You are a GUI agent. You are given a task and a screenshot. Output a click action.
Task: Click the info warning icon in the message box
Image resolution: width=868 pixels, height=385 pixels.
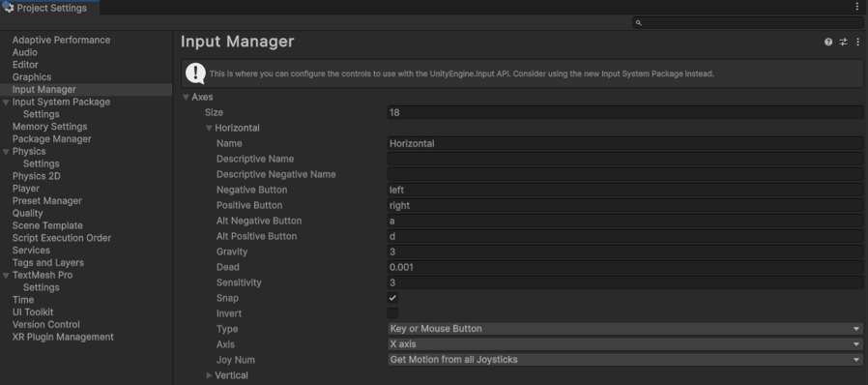point(195,74)
